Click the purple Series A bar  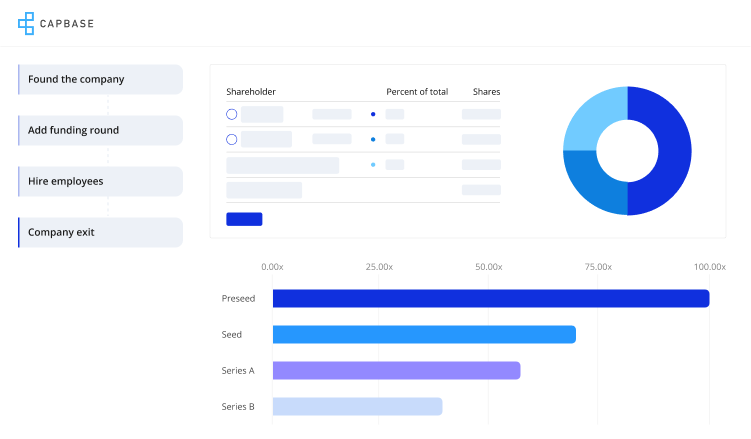pyautogui.click(x=396, y=371)
